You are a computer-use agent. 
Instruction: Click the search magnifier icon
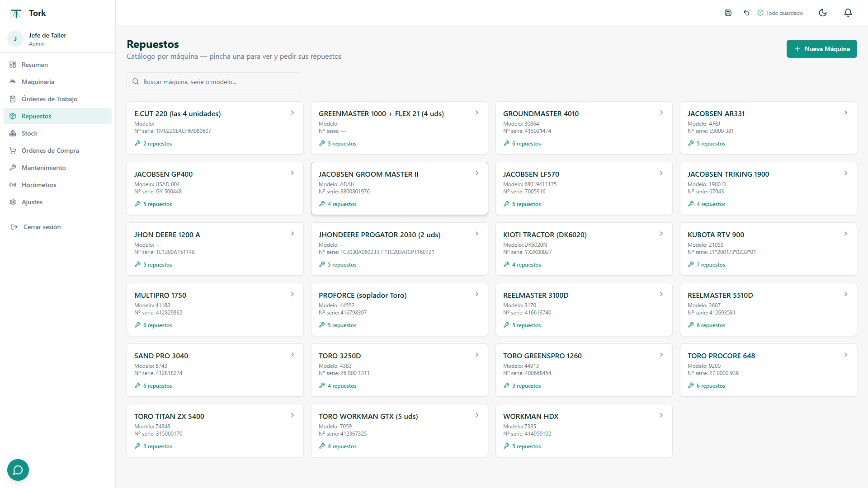point(136,81)
